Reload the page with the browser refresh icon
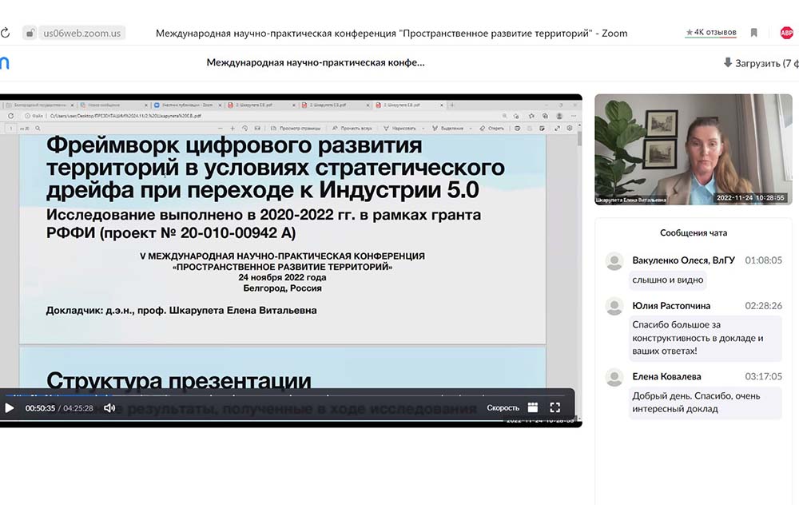This screenshot has height=532, width=799. tap(6, 33)
